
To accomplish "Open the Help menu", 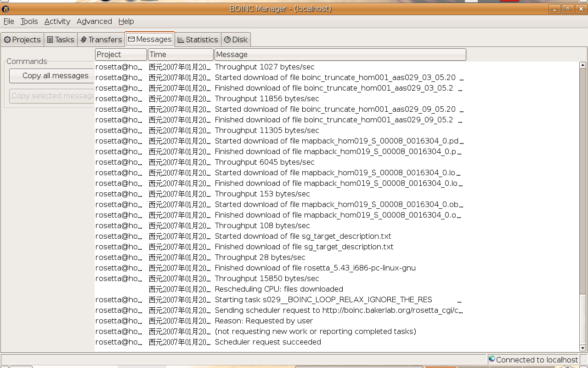I will [126, 21].
